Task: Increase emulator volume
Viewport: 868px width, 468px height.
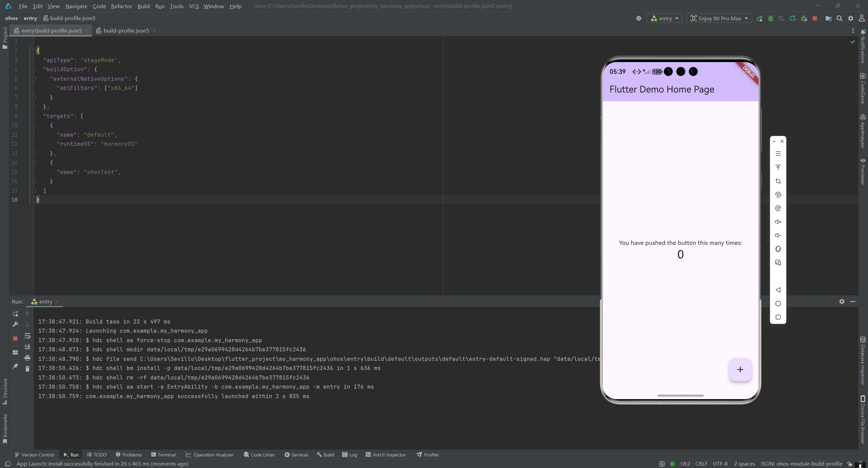Action: (x=778, y=222)
